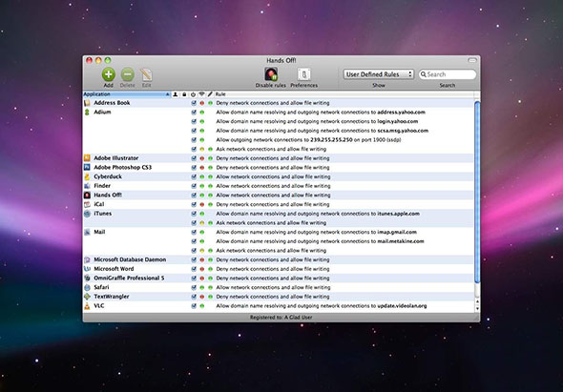
Task: Click the TextWrangler app icon
Action: 87,297
